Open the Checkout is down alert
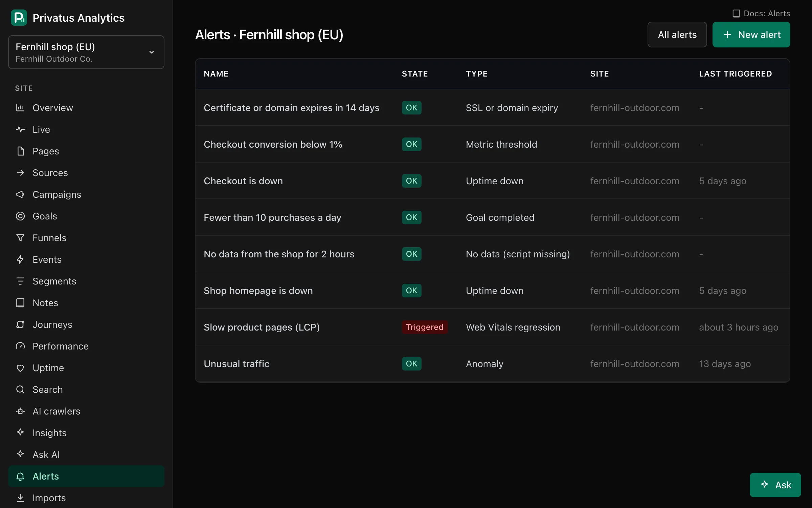Image resolution: width=812 pixels, height=508 pixels. [x=243, y=181]
